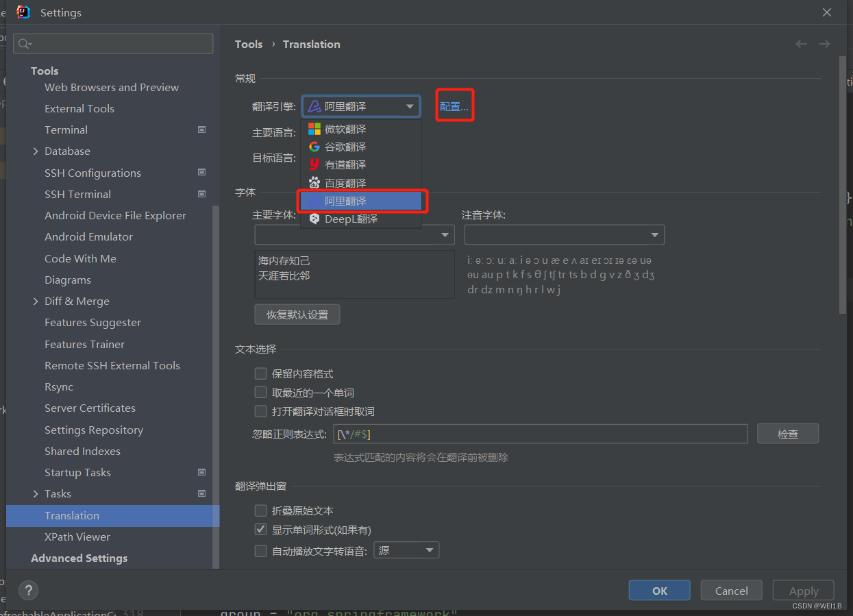Open Features Trainer settings
The image size is (853, 616).
[84, 344]
